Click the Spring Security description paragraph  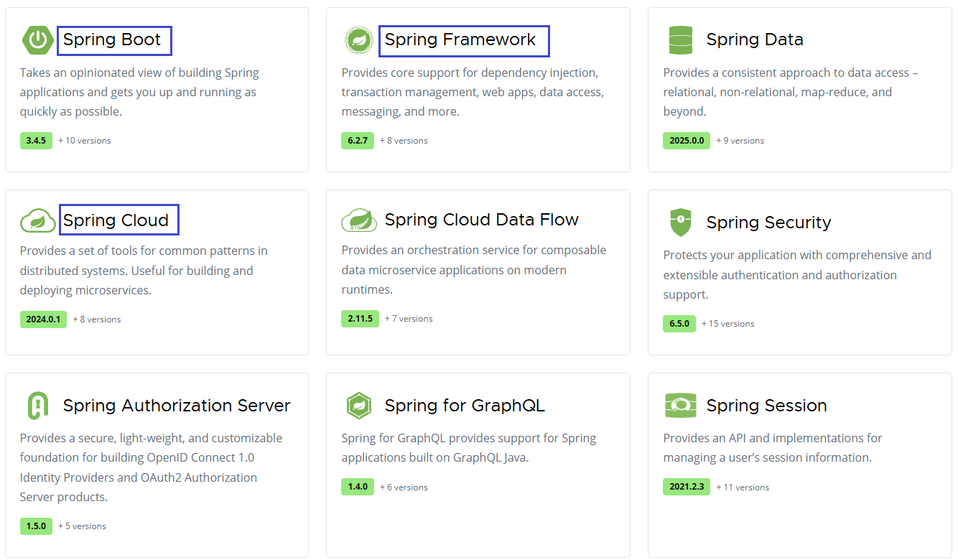point(797,275)
